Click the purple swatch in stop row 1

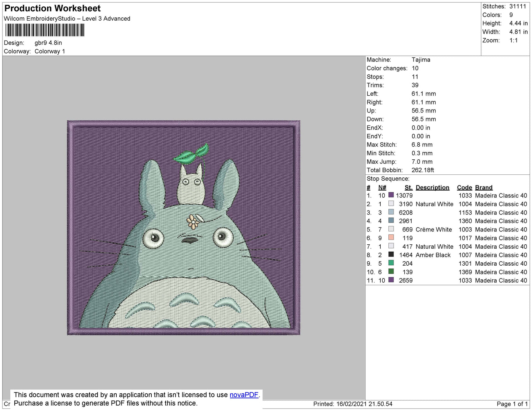391,195
